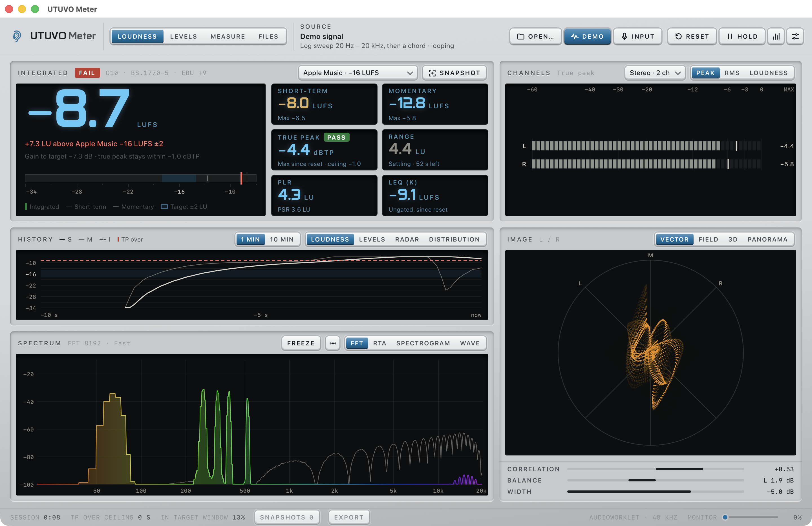Viewport: 812px width, 526px height.
Task: Select the 3D image view
Action: [733, 239]
